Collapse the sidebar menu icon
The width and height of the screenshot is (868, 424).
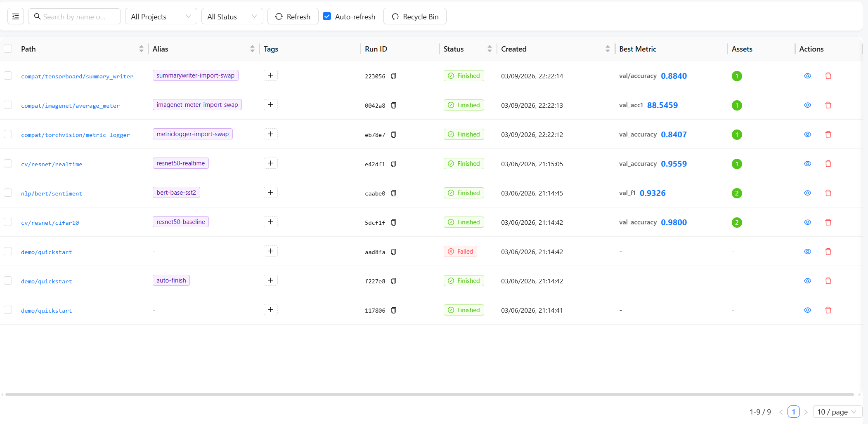15,16
